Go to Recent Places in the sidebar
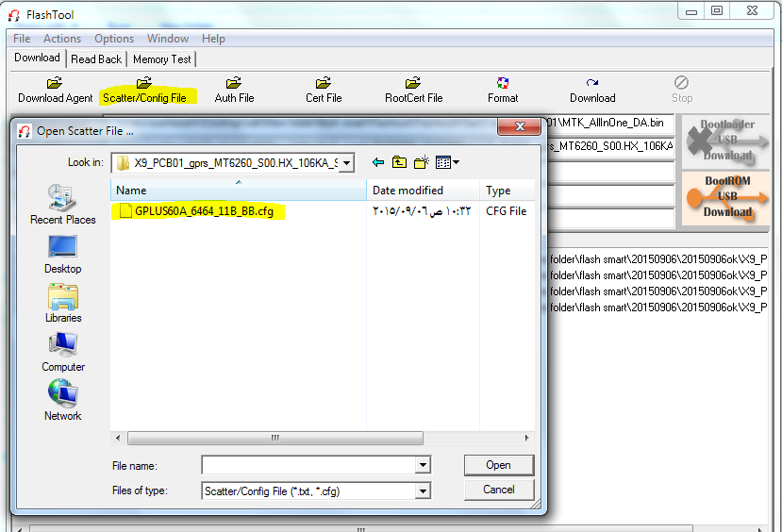 click(63, 205)
